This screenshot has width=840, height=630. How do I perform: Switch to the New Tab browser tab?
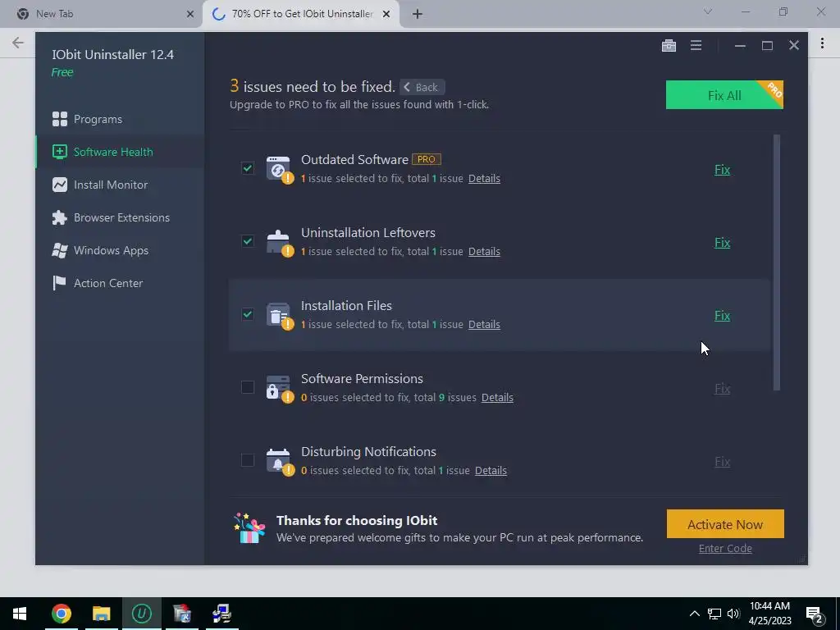[x=102, y=14]
